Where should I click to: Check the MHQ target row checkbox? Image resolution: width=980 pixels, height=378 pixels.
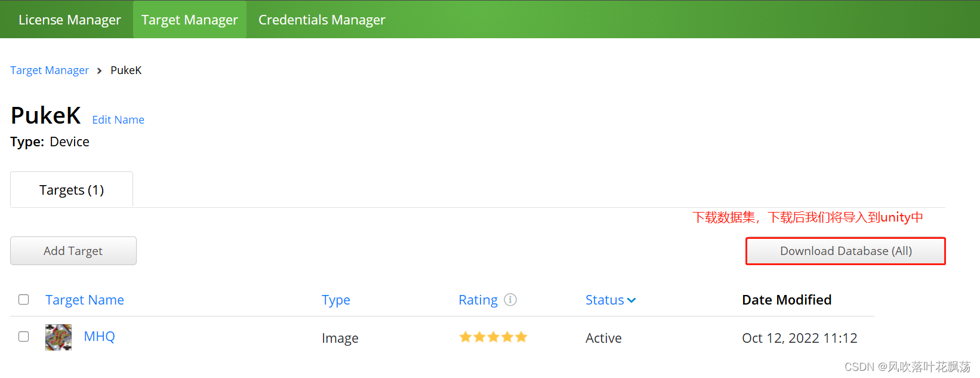pos(24,337)
